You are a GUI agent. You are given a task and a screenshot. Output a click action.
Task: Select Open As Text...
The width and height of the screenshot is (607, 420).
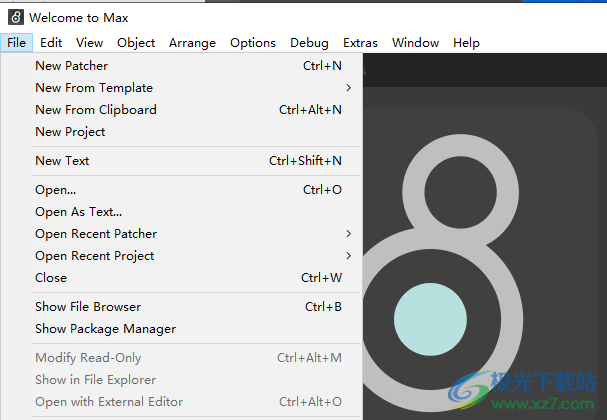[78, 212]
